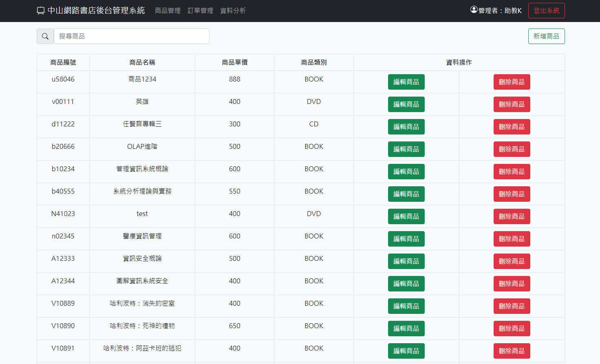Delete product V10889 哈利波特：消失的密室
600x364 pixels.
[512, 306]
